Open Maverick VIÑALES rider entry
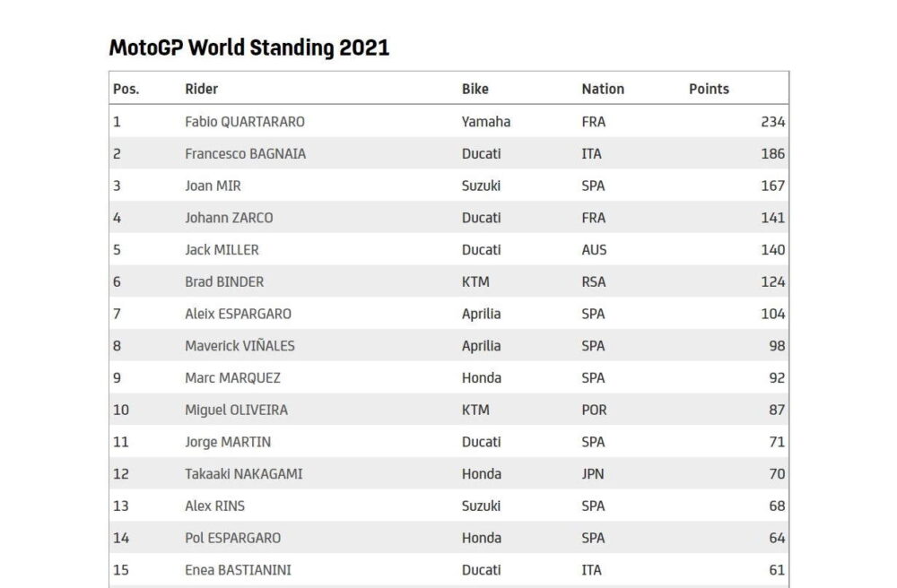The image size is (897, 588). click(x=239, y=346)
